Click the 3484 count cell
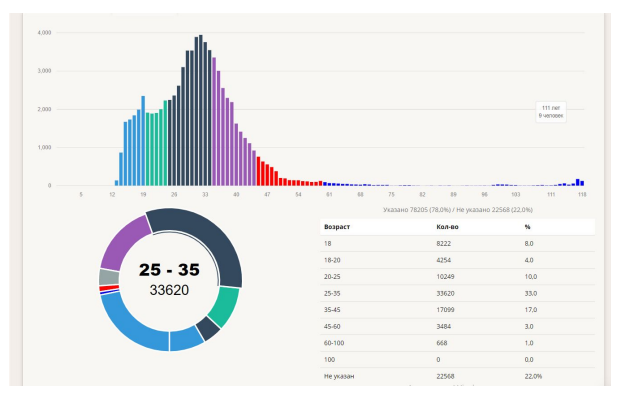 click(x=443, y=326)
